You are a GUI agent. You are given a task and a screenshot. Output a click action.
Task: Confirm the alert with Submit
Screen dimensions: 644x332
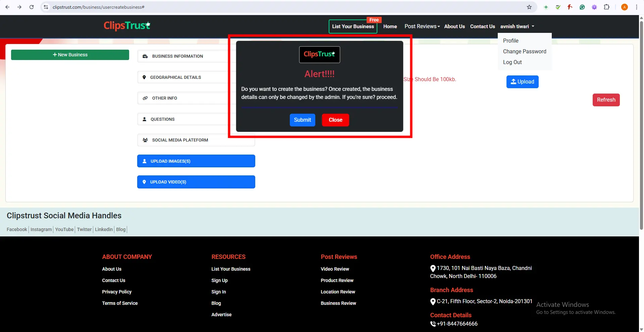point(303,120)
